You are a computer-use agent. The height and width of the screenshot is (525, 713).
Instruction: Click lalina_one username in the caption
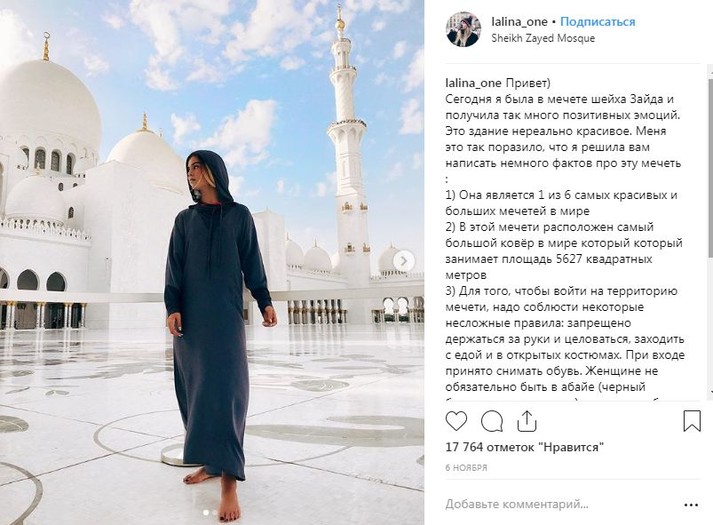pos(473,83)
